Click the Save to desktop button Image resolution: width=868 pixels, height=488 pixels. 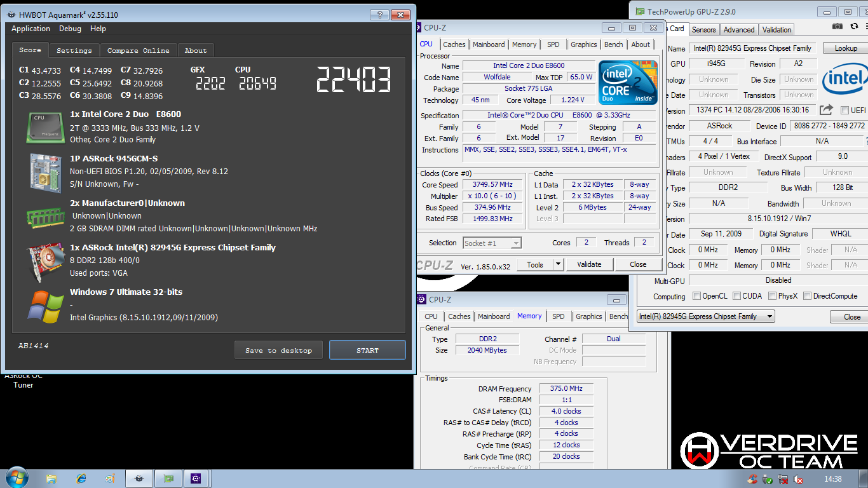click(278, 350)
